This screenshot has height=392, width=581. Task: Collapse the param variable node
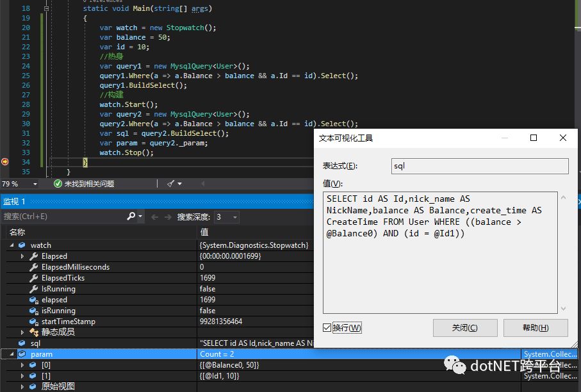(12, 354)
